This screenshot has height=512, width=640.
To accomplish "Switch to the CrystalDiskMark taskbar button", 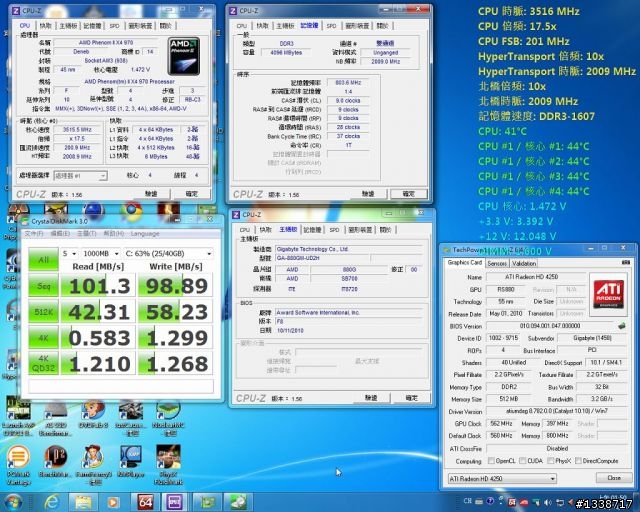I will pos(238,502).
